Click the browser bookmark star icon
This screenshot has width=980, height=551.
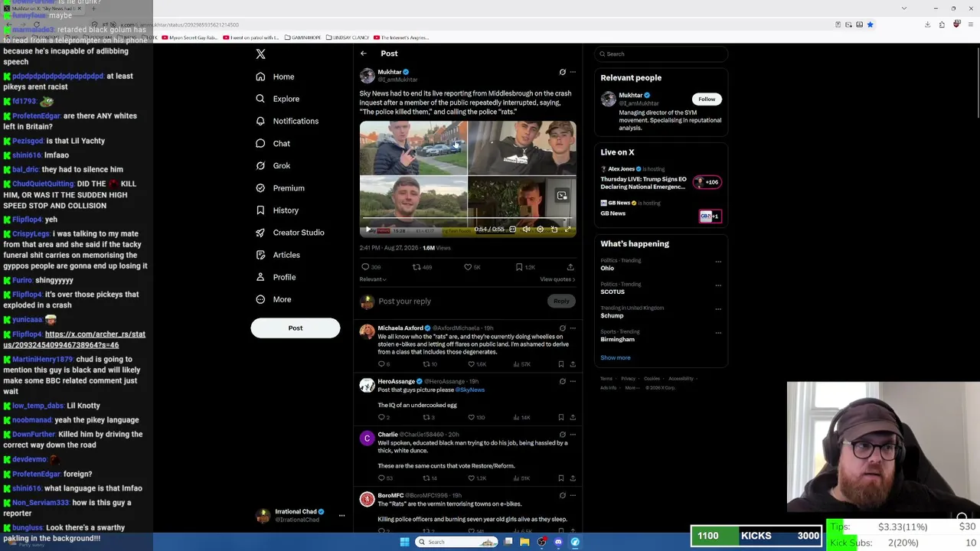point(870,24)
